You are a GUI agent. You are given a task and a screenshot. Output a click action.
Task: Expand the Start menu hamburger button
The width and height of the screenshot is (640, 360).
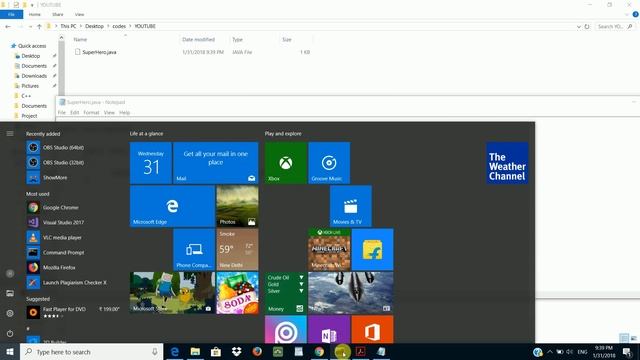[10, 133]
